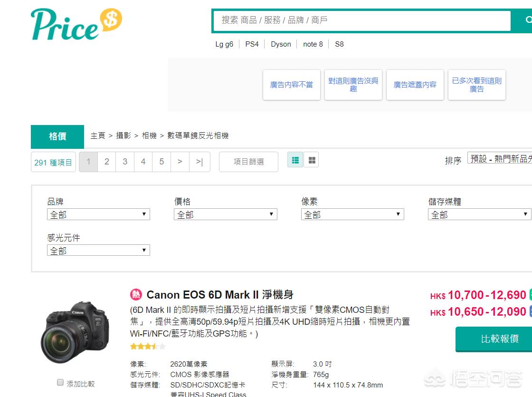
Task: Click the 項目篩選 filter button
Action: [x=248, y=162]
